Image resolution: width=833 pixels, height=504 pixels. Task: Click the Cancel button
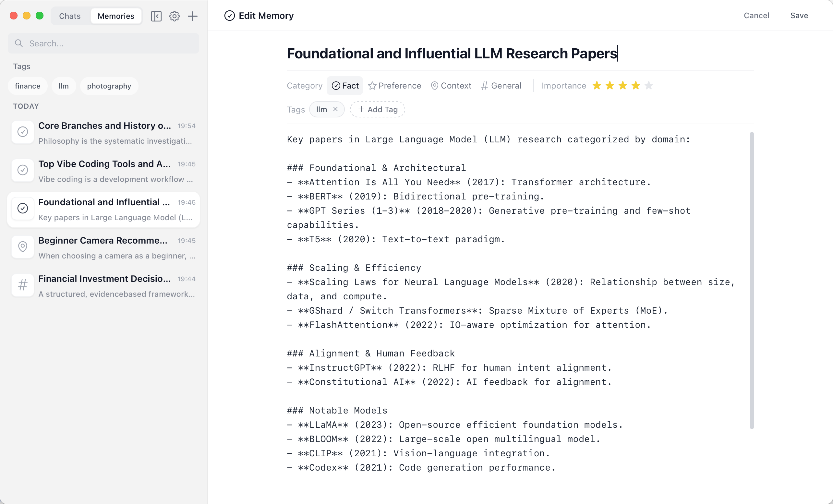coord(756,16)
